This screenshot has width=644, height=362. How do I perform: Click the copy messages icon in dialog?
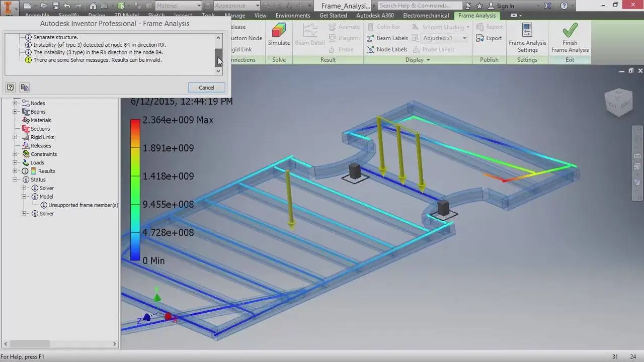24,87
